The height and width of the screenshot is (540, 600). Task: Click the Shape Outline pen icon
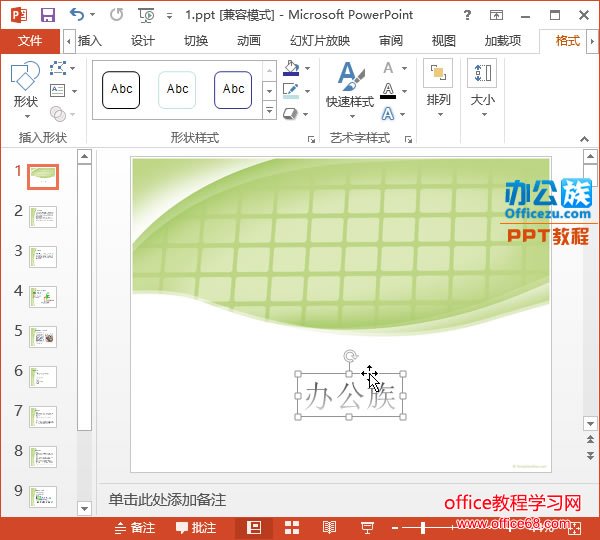(291, 91)
